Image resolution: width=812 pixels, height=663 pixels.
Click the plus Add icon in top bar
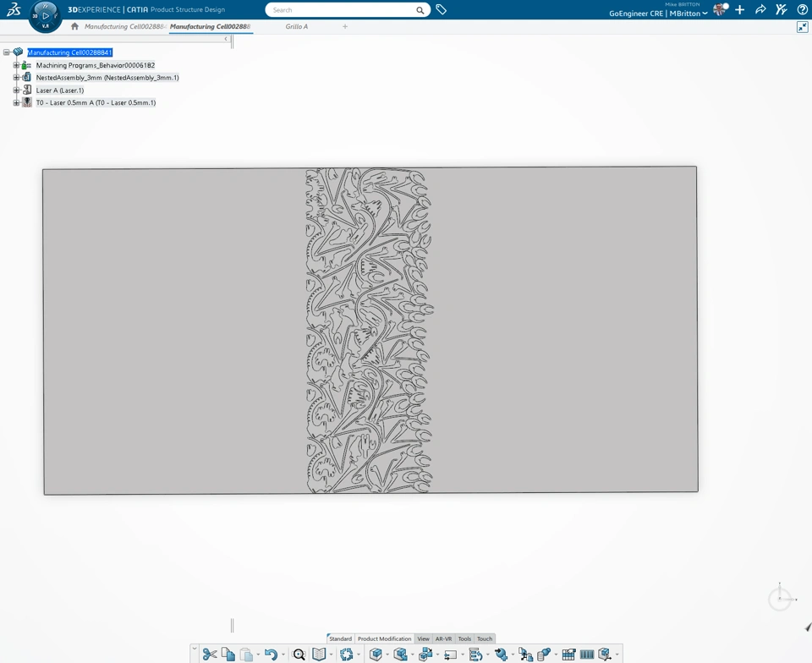(x=739, y=9)
